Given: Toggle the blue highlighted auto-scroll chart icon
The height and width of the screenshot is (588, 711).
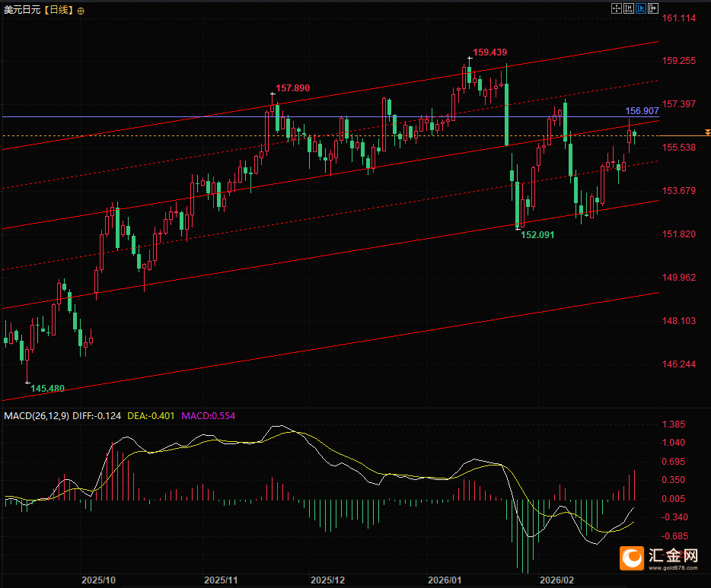Looking at the screenshot, I should pos(641,8).
